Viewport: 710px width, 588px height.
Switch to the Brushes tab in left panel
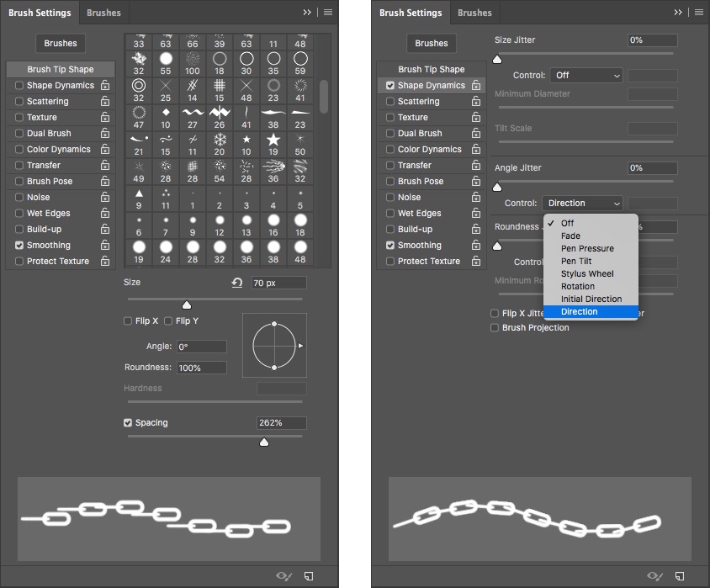[104, 13]
